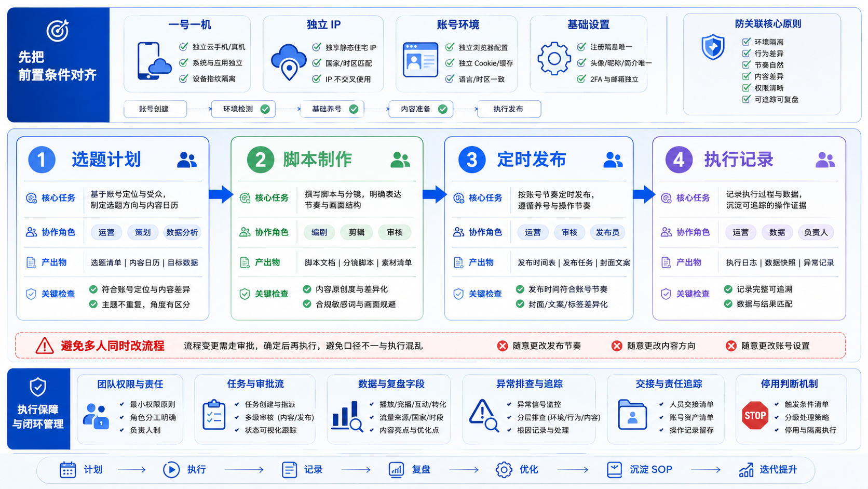Click the green check beside 数据与结果匹配
The height and width of the screenshot is (489, 868).
coord(728,304)
